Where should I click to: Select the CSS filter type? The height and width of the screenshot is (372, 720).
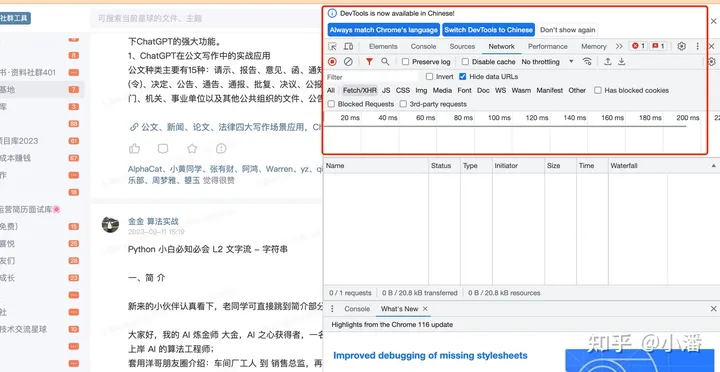point(403,90)
